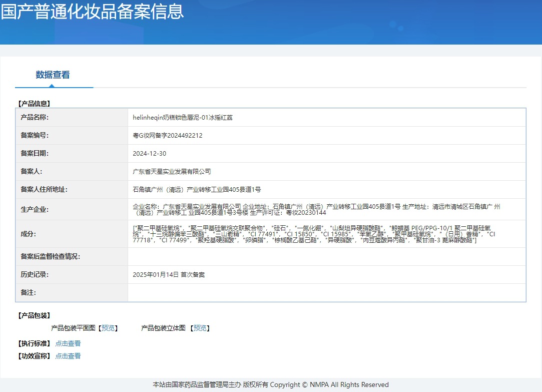Click the 【执行标准】 label
This screenshot has width=542, height=392.
pos(34,343)
